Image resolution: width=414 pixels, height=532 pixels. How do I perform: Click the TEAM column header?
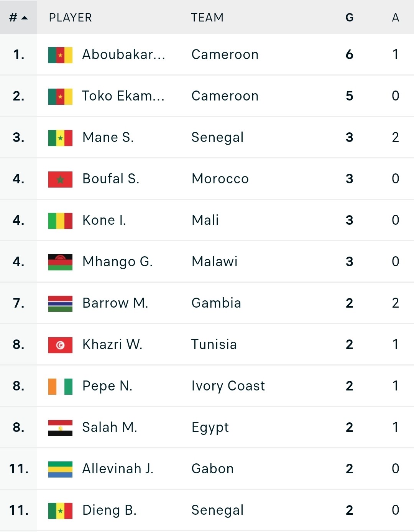point(207,17)
